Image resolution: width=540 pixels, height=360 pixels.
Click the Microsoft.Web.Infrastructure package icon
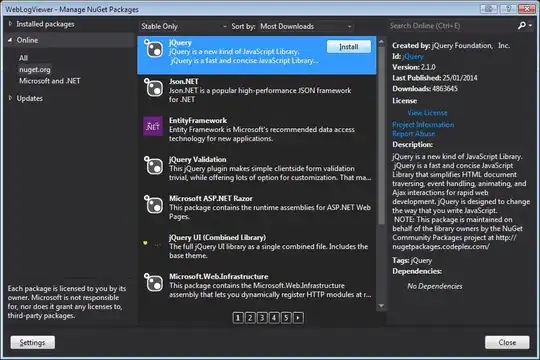coord(153,282)
